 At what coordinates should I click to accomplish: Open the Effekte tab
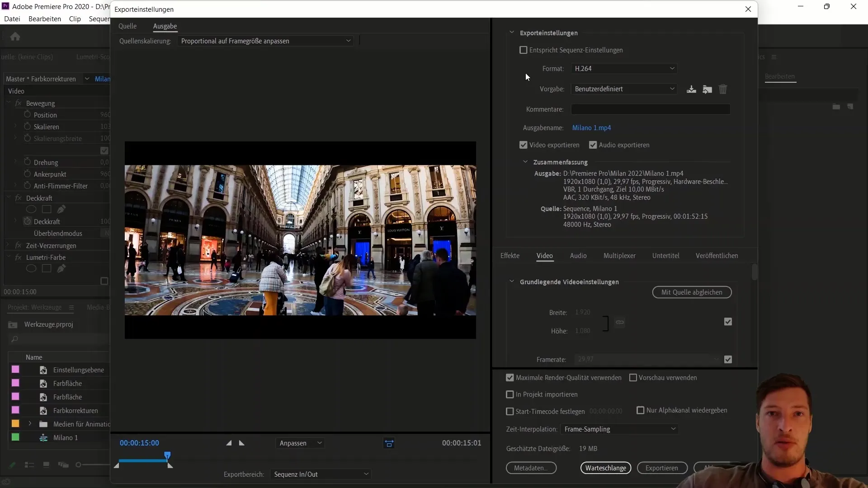[510, 256]
